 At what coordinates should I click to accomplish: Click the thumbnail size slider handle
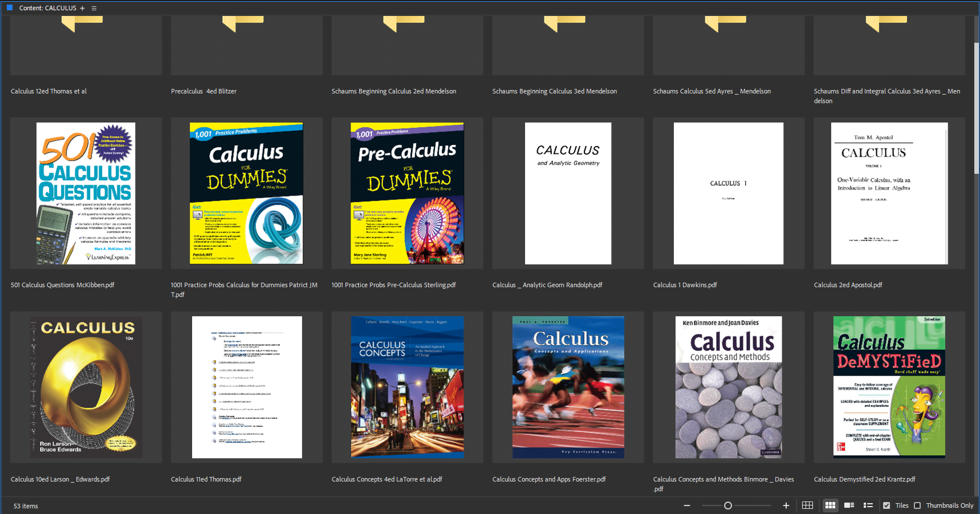pos(728,505)
